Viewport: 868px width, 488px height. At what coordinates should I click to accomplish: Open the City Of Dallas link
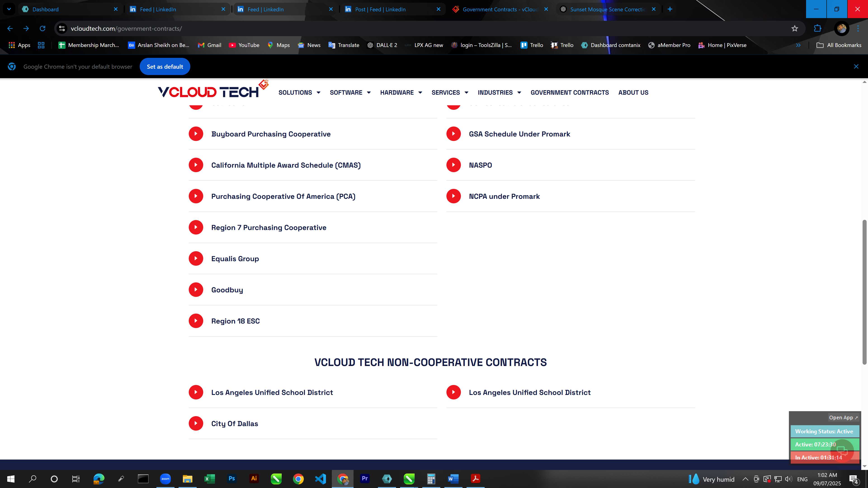click(235, 424)
